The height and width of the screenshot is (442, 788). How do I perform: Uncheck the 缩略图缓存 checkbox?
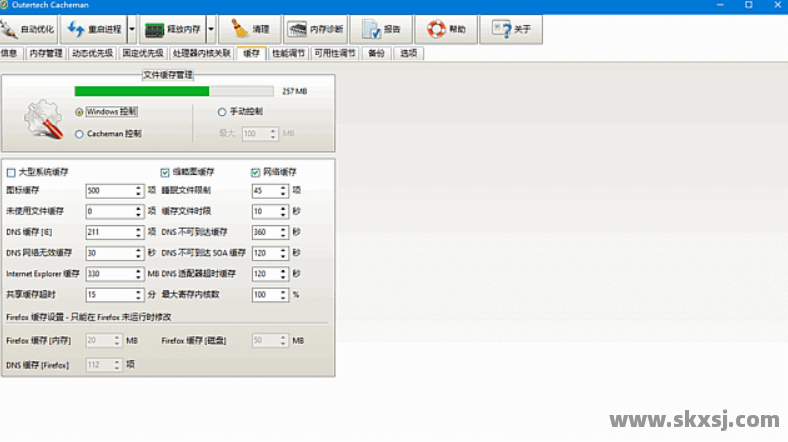(165, 172)
